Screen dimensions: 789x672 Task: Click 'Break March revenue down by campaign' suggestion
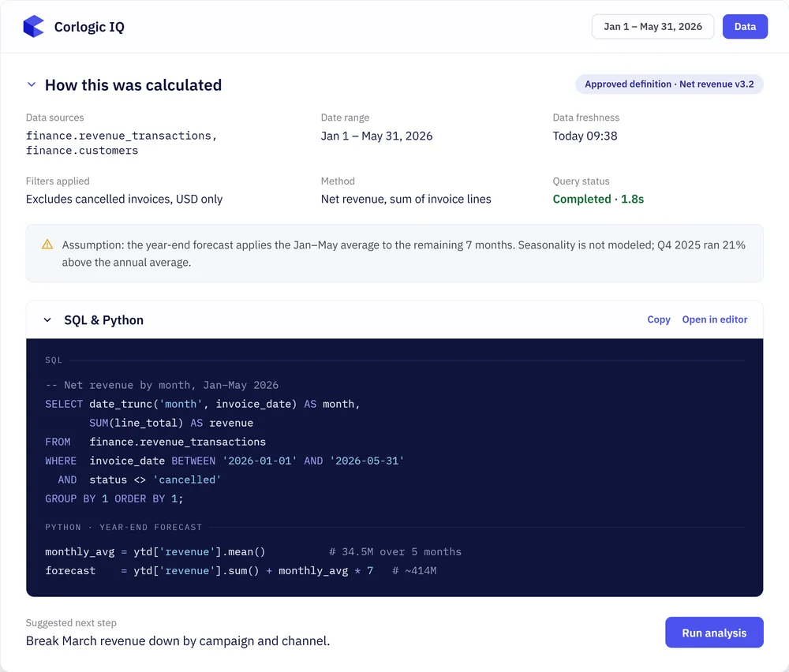coord(178,640)
